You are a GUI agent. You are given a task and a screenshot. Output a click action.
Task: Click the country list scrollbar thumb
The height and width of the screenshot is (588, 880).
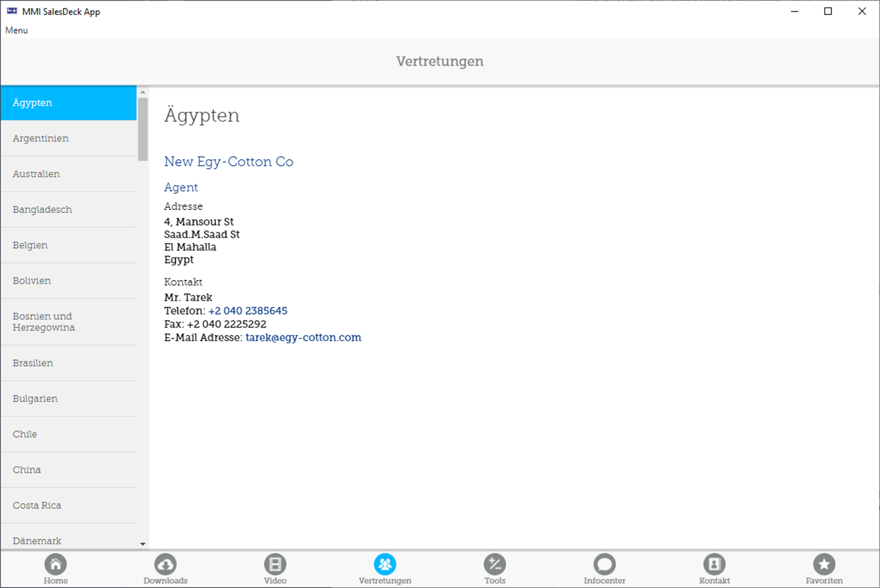[143, 129]
